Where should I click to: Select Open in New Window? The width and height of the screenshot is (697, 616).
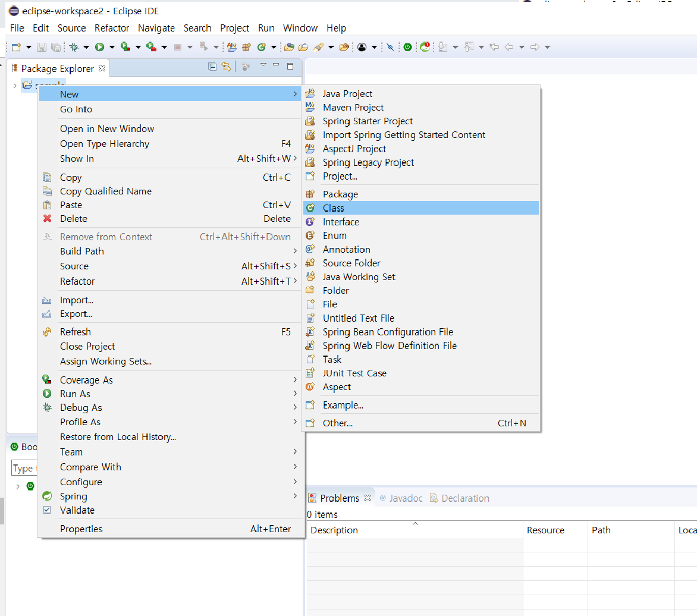pos(170,129)
